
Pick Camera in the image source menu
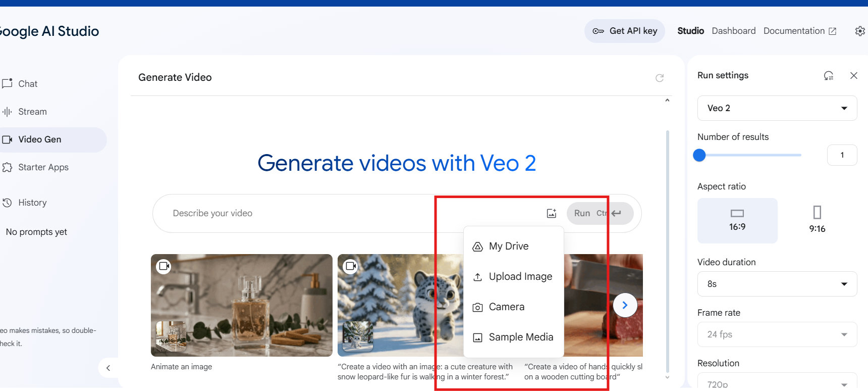[x=506, y=307]
